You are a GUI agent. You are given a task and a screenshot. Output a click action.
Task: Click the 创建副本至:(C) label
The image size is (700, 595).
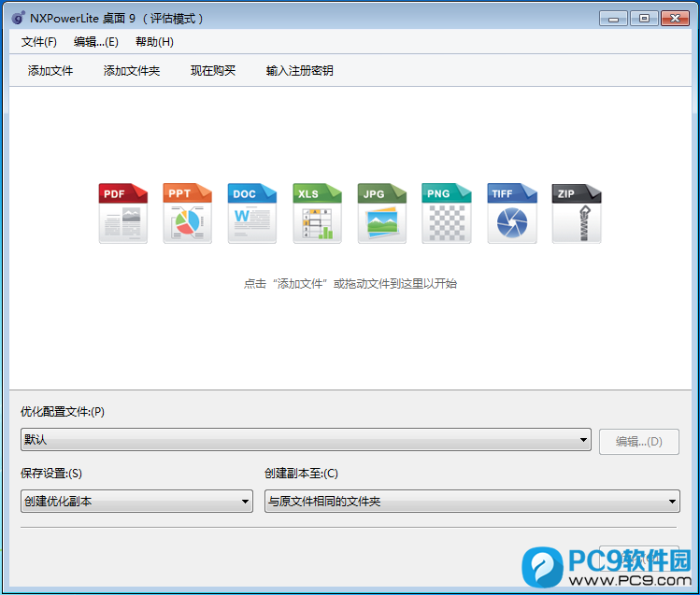pyautogui.click(x=301, y=474)
